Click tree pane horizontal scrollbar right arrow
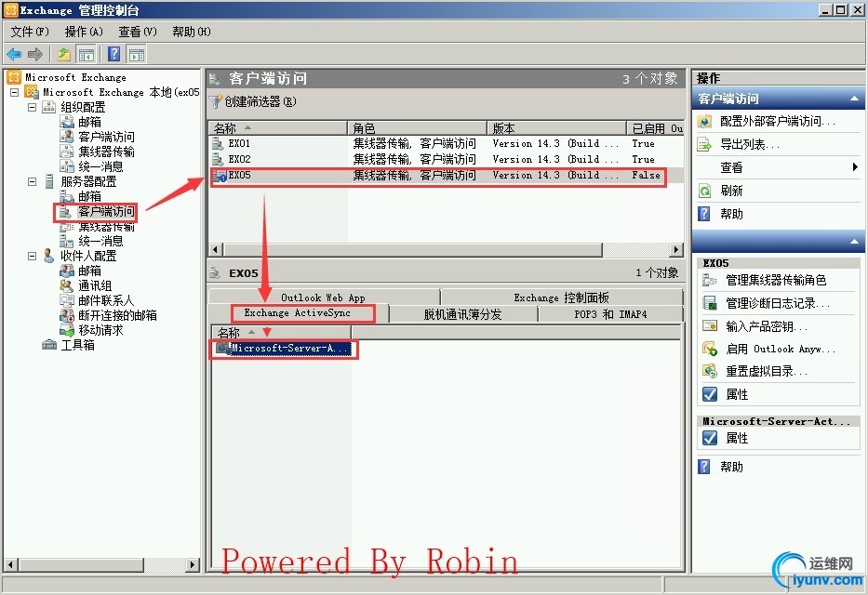868x595 pixels. (x=192, y=564)
